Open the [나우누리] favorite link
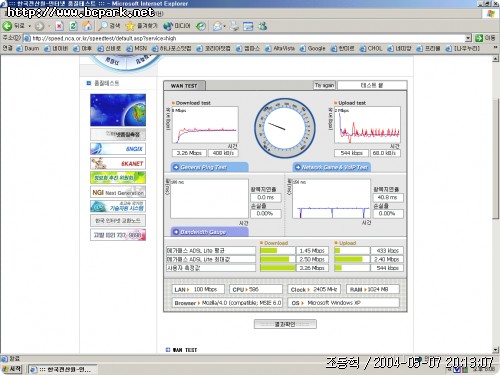500x375 pixels. click(x=463, y=49)
